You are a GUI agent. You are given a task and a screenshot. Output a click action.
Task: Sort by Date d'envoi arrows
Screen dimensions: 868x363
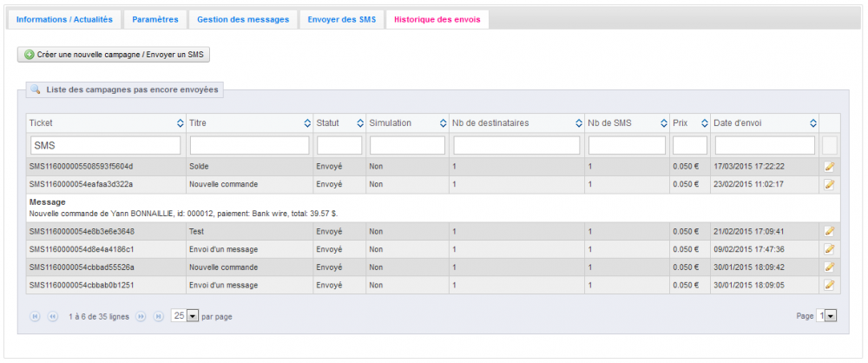813,123
